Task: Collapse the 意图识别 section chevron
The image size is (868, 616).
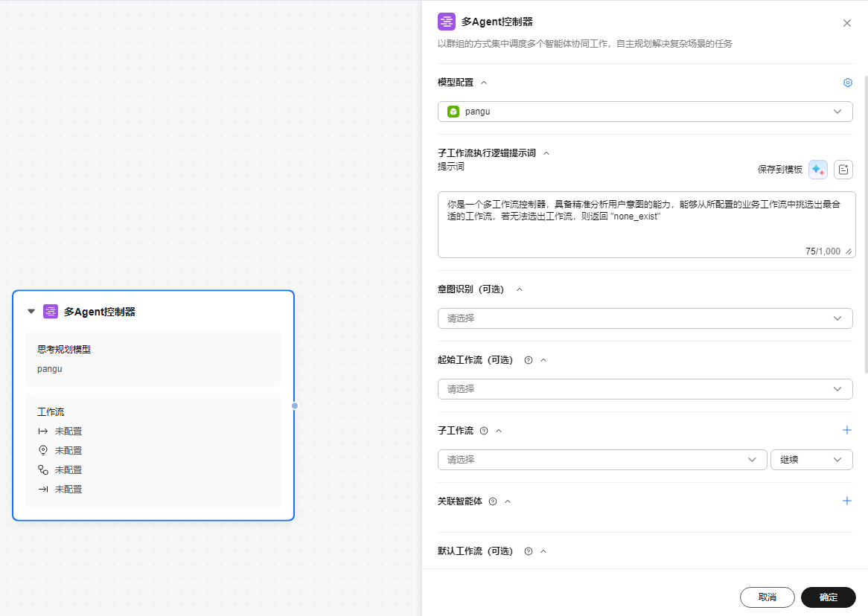Action: 520,289
